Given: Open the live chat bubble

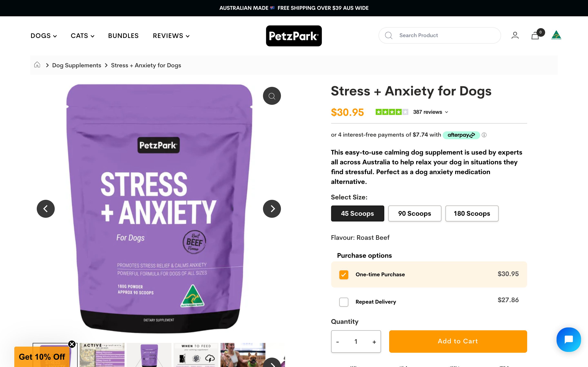Looking at the screenshot, I should click(x=569, y=339).
